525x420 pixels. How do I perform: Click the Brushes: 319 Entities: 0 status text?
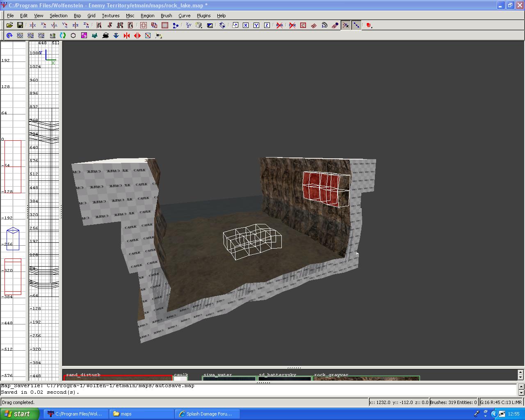pyautogui.click(x=454, y=402)
